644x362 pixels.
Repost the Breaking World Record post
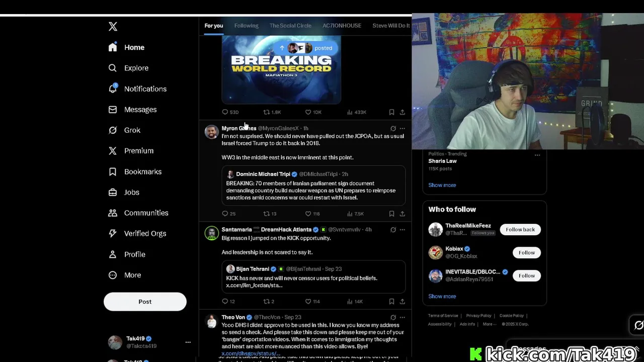pyautogui.click(x=272, y=112)
